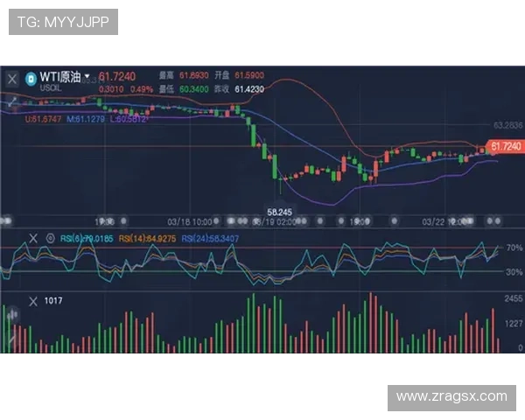Image resolution: width=525 pixels, height=420 pixels.
Task: Click the TG: MYYJJPP label
Action: 63,22
